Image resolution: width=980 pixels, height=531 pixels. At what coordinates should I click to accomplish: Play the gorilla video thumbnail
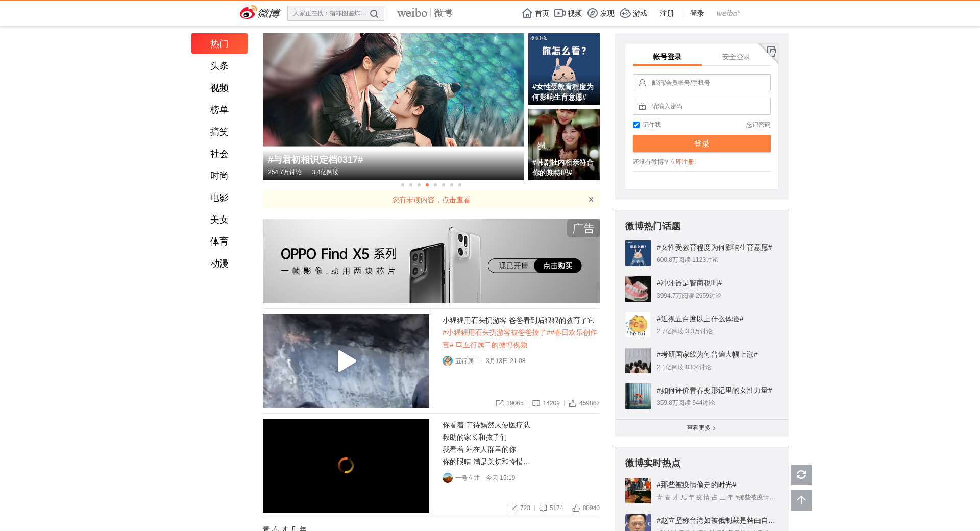pyautogui.click(x=346, y=361)
